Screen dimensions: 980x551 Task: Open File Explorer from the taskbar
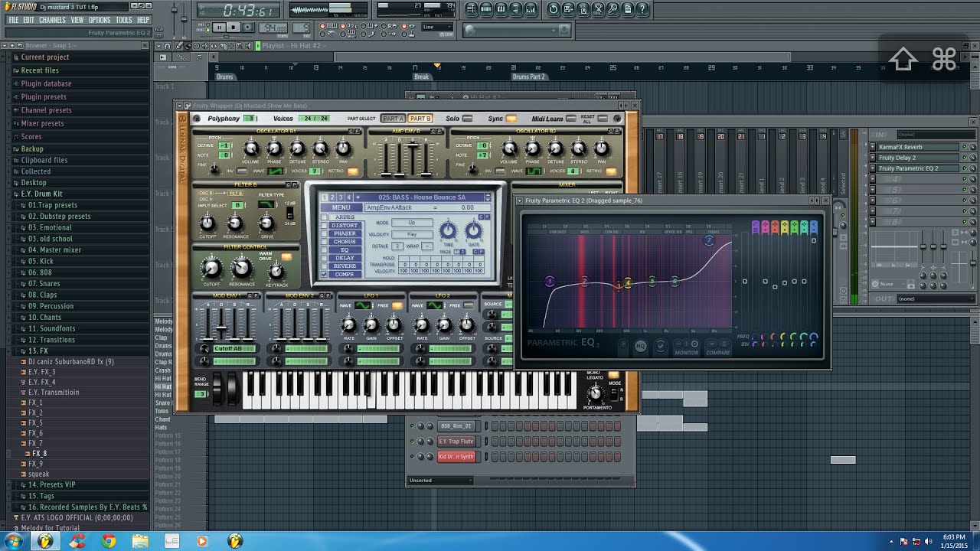tap(140, 541)
